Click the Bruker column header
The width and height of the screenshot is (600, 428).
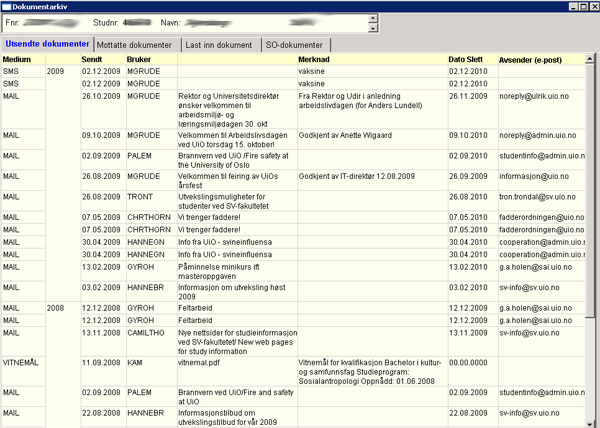coord(152,59)
